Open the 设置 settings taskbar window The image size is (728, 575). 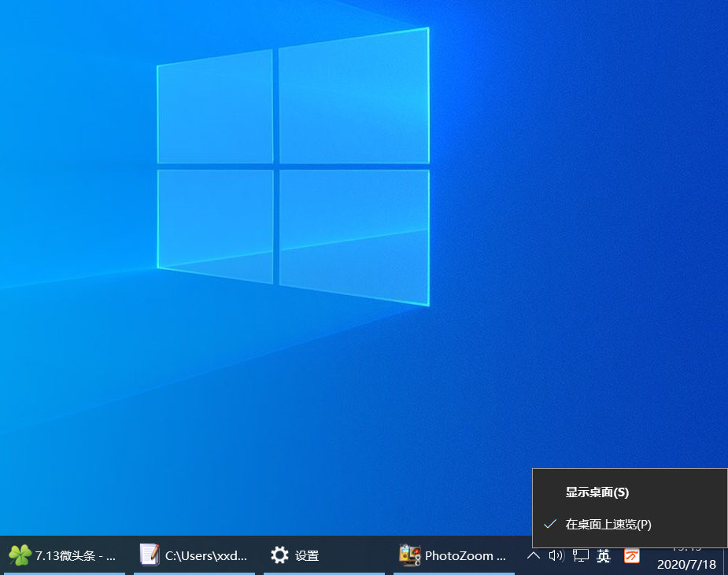tap(324, 555)
